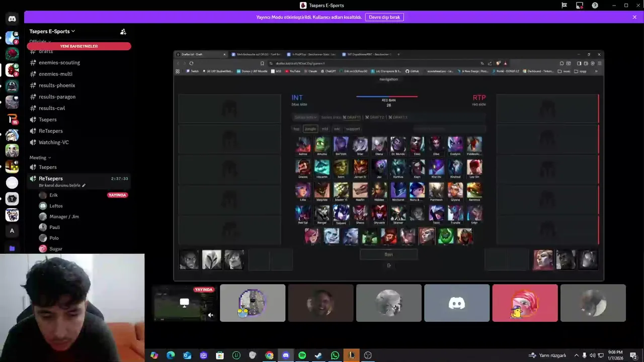
Task: Click reload icon in streamed browser
Action: [191, 63]
